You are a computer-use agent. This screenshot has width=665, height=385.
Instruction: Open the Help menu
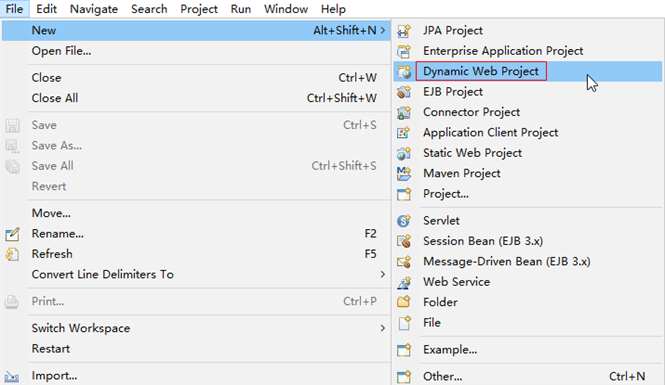point(333,9)
